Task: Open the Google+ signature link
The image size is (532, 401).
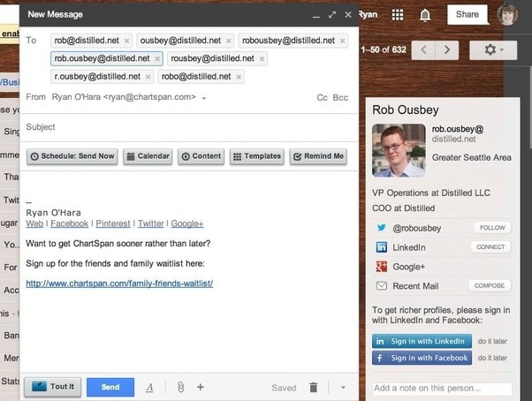Action: 187,223
